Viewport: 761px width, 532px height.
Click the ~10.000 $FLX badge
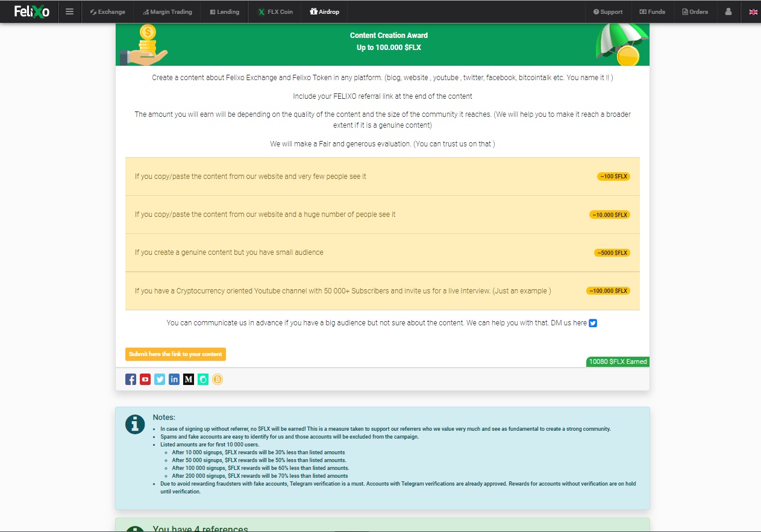pos(610,214)
